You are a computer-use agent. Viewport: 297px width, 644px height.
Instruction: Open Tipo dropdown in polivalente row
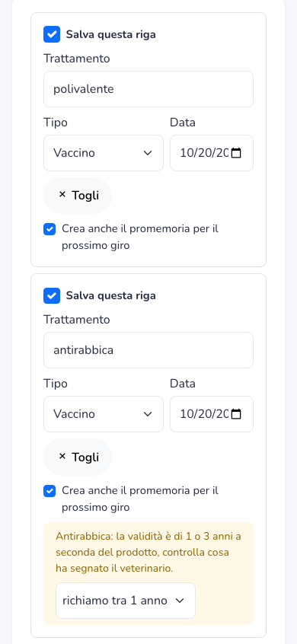104,153
